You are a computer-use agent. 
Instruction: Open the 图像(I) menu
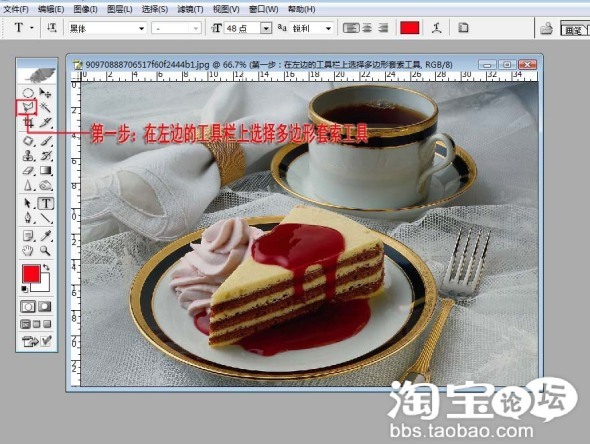click(85, 9)
